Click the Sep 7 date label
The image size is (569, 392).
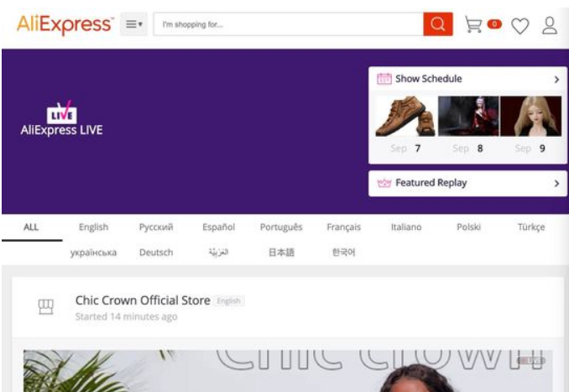click(405, 149)
